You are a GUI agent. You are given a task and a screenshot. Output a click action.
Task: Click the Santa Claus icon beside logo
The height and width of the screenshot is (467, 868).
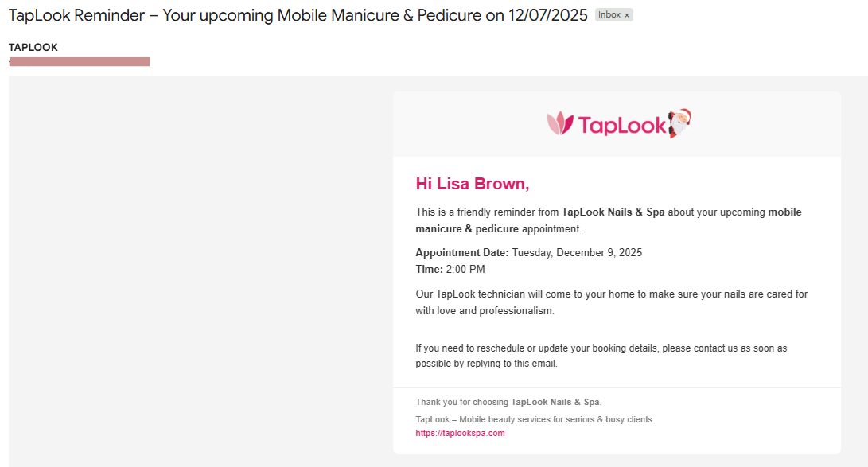tap(680, 123)
